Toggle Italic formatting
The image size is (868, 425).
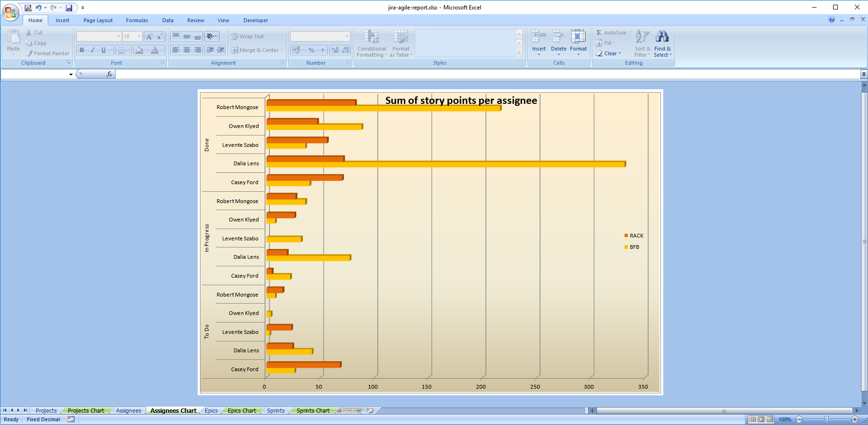(92, 50)
